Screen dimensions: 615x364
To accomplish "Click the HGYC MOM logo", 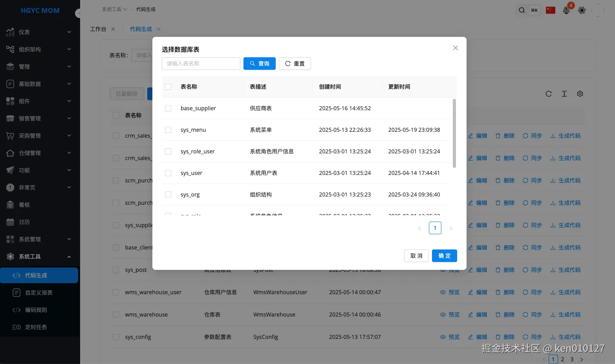I will coord(40,11).
